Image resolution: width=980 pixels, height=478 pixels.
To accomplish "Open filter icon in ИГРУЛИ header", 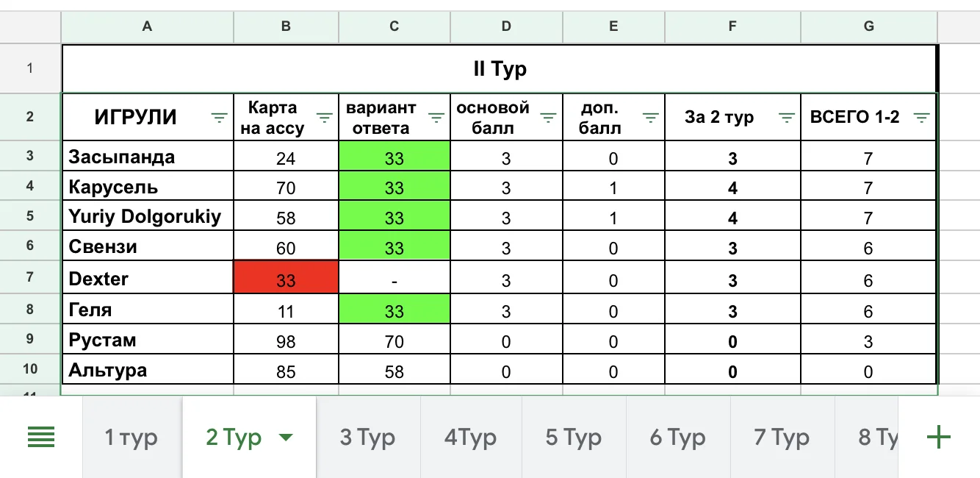I will click(x=219, y=118).
